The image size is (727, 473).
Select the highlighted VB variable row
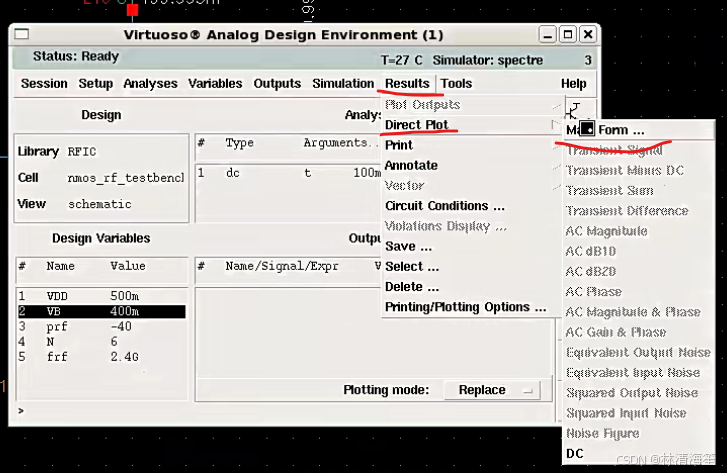click(x=102, y=311)
